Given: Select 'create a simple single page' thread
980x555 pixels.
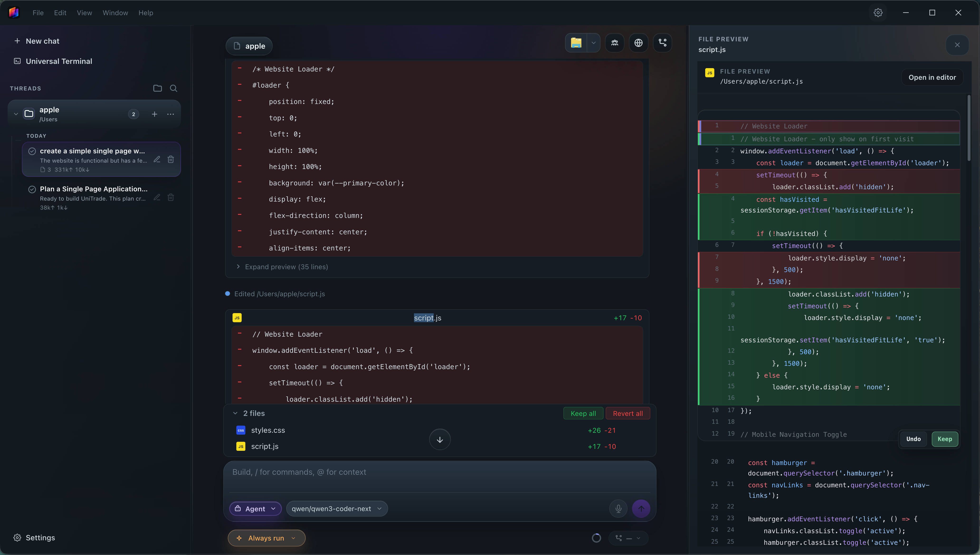Looking at the screenshot, I should click(x=101, y=159).
